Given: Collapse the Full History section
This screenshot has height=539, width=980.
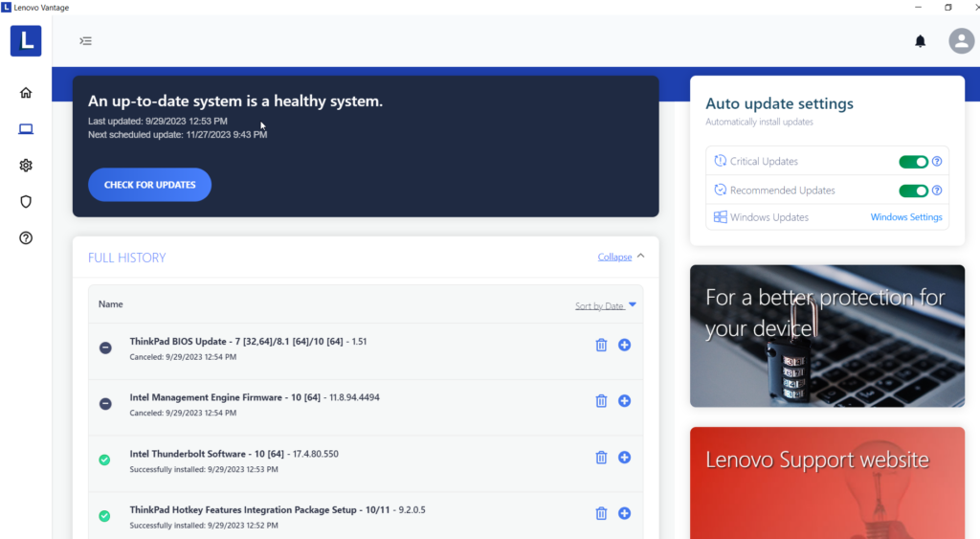Looking at the screenshot, I should (614, 257).
